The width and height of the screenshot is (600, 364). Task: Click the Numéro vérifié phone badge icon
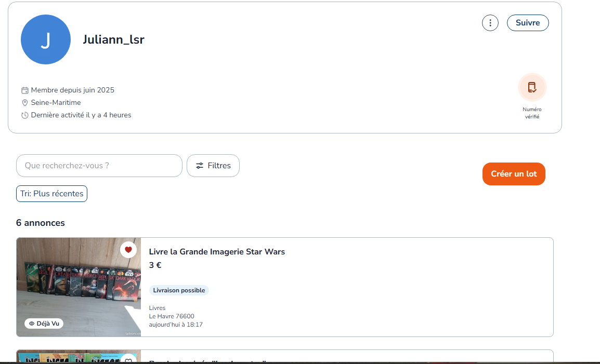pos(532,87)
